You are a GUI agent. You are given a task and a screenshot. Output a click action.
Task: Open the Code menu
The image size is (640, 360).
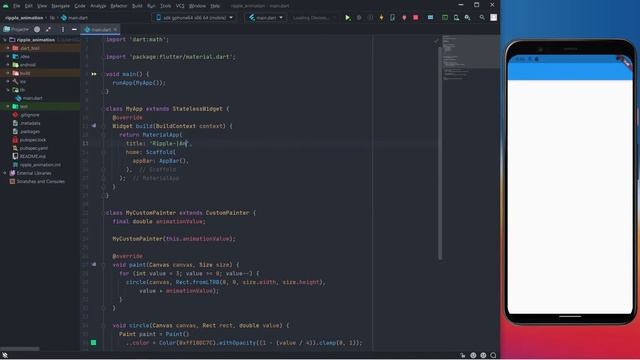tap(80, 6)
